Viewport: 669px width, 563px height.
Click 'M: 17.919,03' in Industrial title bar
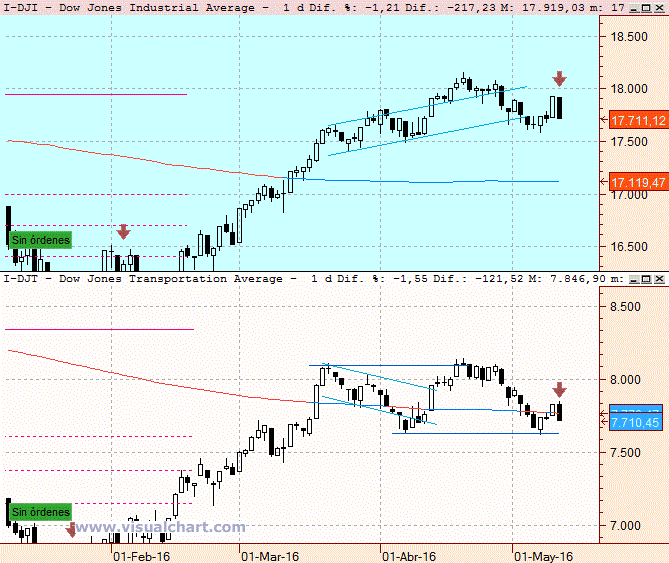541,8
